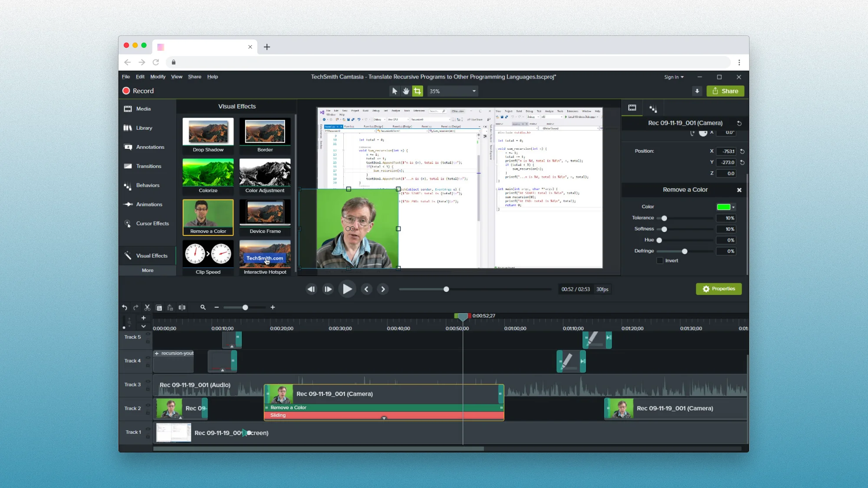Click the step forward frame button
This screenshot has height=488, width=868.
point(328,289)
